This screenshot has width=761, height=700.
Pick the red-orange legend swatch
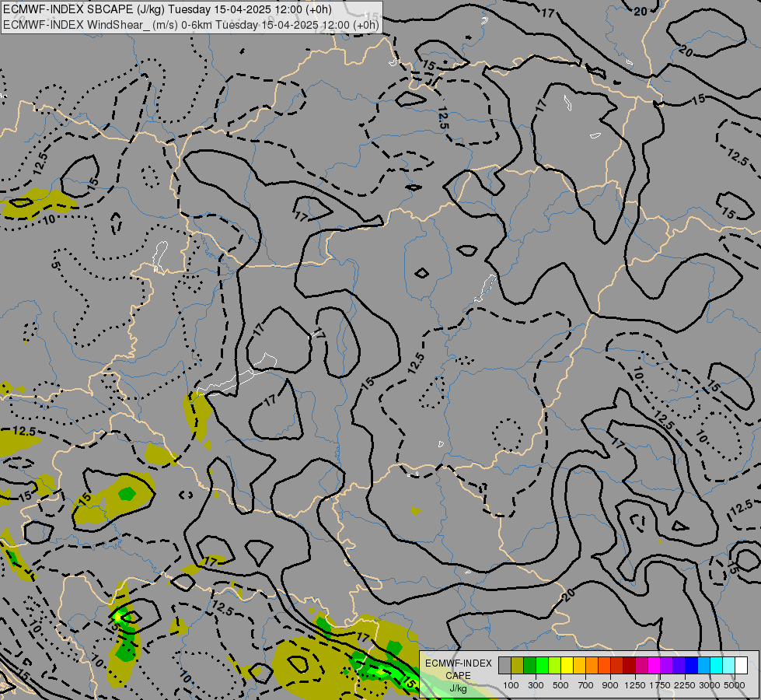point(604,665)
